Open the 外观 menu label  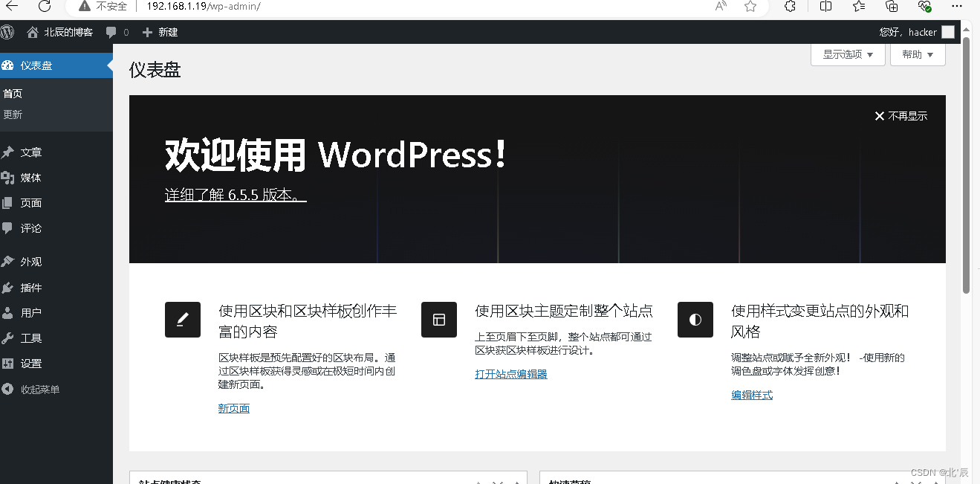point(31,262)
